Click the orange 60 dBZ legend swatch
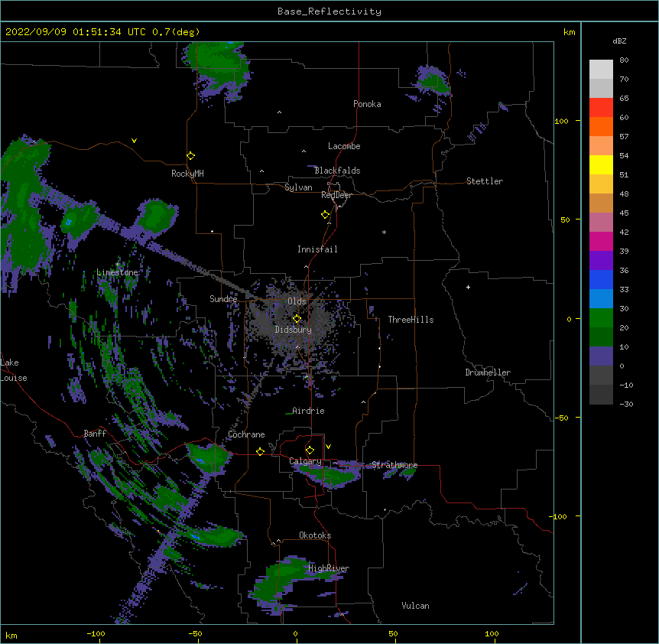This screenshot has height=644, width=659. (601, 126)
